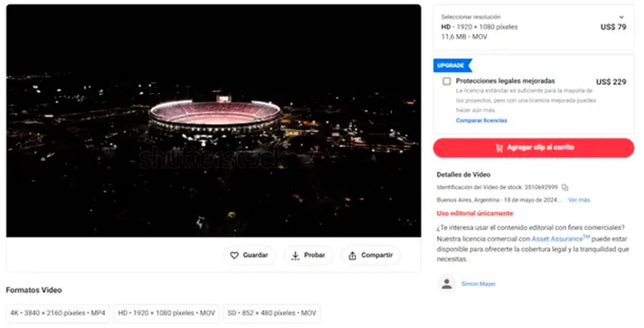The width and height of the screenshot is (644, 328).
Task: Click the heart icon to save clip
Action: click(x=235, y=256)
